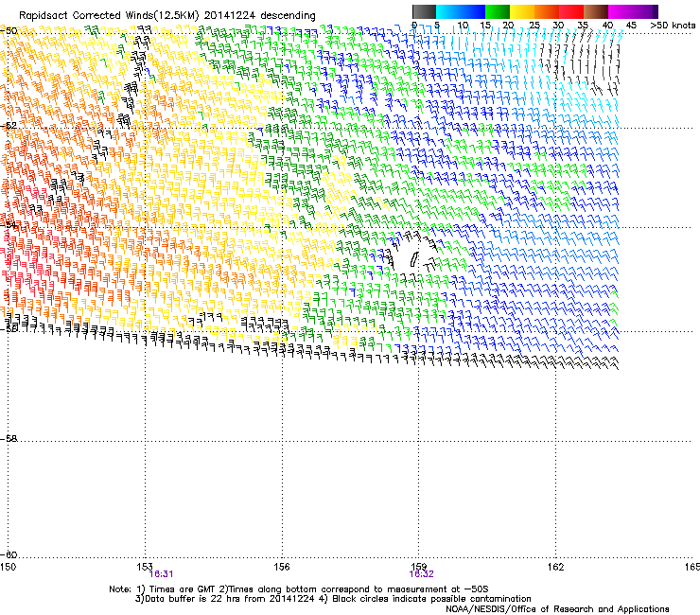The width and height of the screenshot is (700, 615).
Task: Click the purple time label '16:31'
Action: [x=161, y=574]
